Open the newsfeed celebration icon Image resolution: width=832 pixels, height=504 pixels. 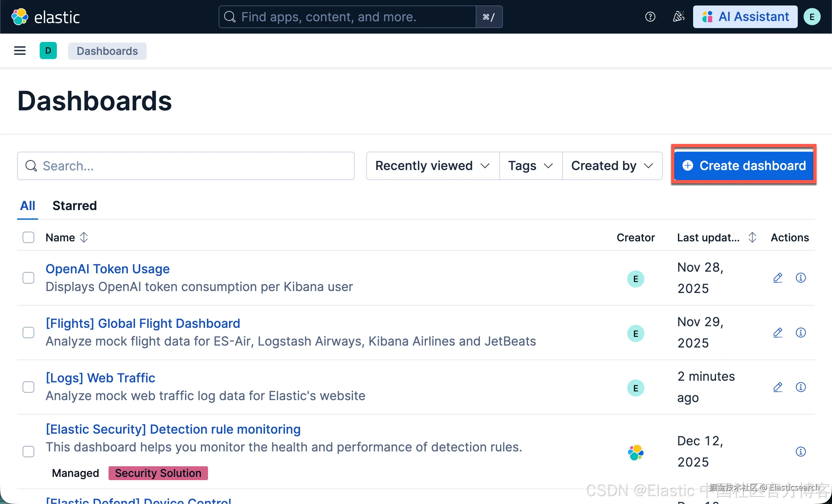pos(678,17)
